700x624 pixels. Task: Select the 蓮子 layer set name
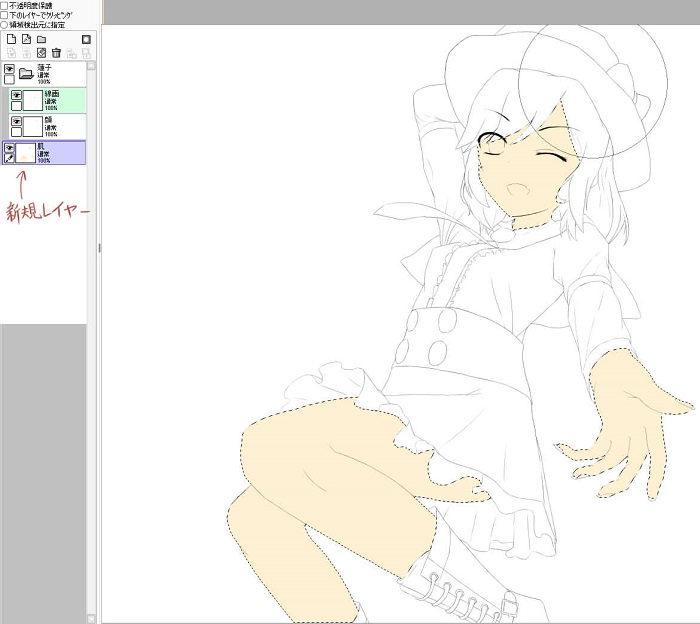pyautogui.click(x=44, y=67)
